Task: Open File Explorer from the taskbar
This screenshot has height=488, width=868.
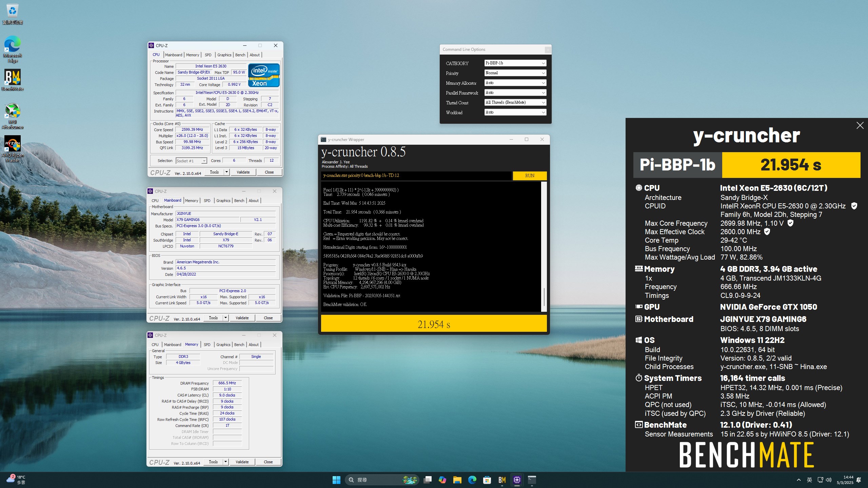Action: tap(457, 480)
